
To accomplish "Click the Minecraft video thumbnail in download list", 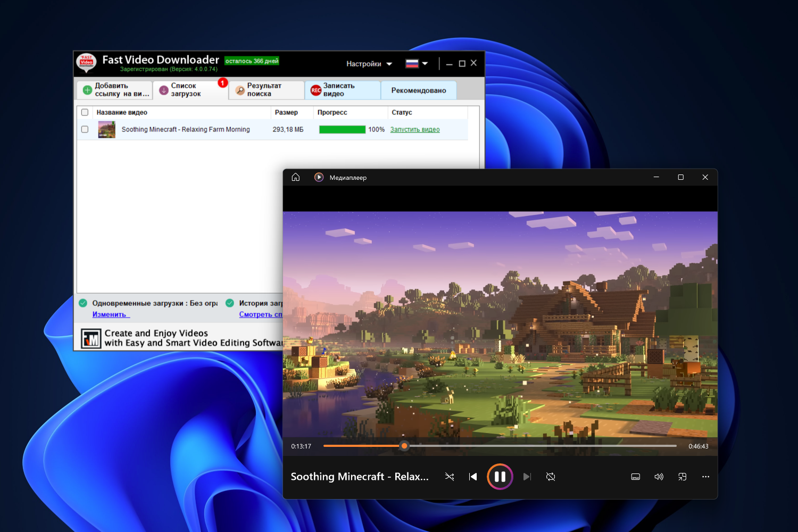I will pyautogui.click(x=107, y=129).
